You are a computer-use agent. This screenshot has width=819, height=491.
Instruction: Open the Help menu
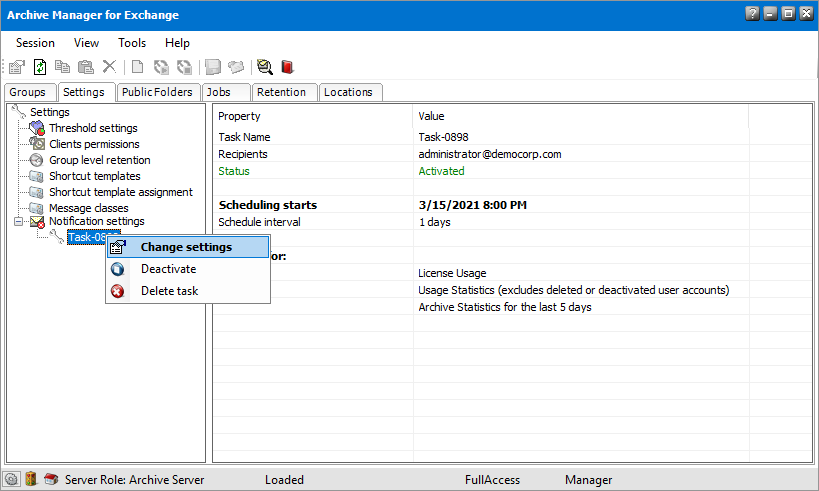tap(177, 43)
